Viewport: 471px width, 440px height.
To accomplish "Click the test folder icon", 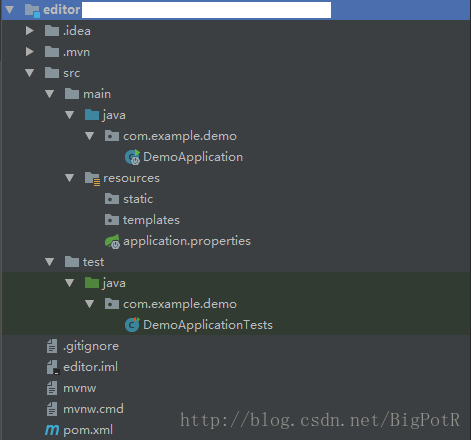I will 72,262.
